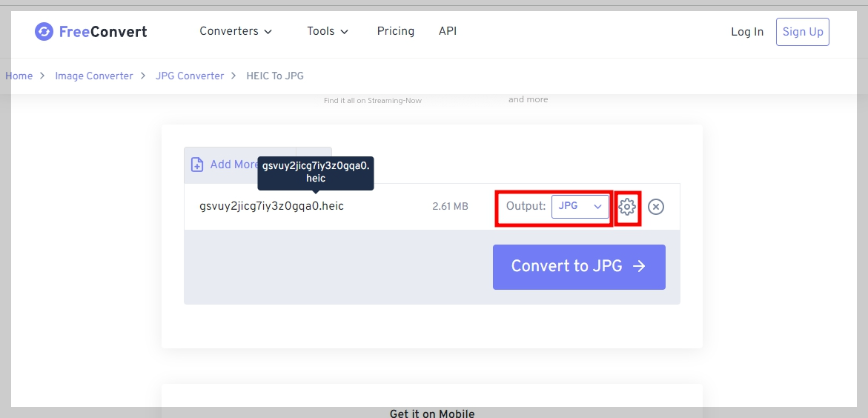Click the add-file page icon

click(x=197, y=165)
